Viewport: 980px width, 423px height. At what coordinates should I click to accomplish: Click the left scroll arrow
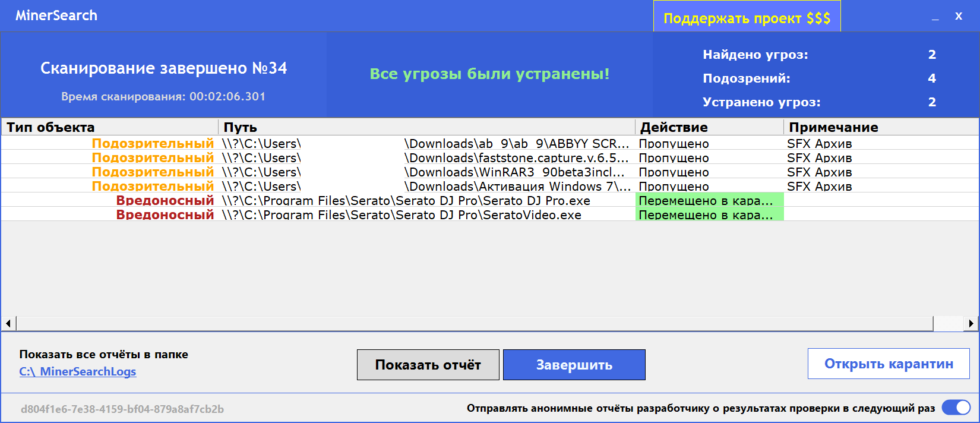[8, 323]
